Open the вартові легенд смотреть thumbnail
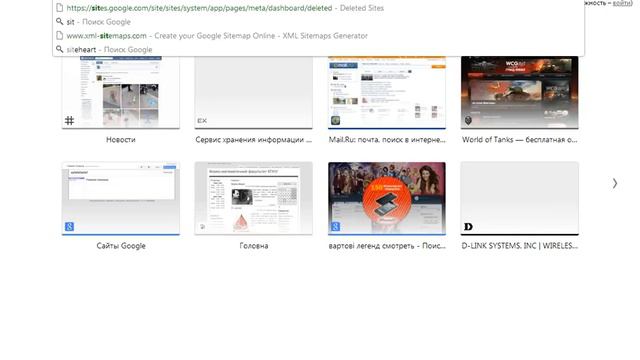The width and height of the screenshot is (640, 360). (x=387, y=198)
